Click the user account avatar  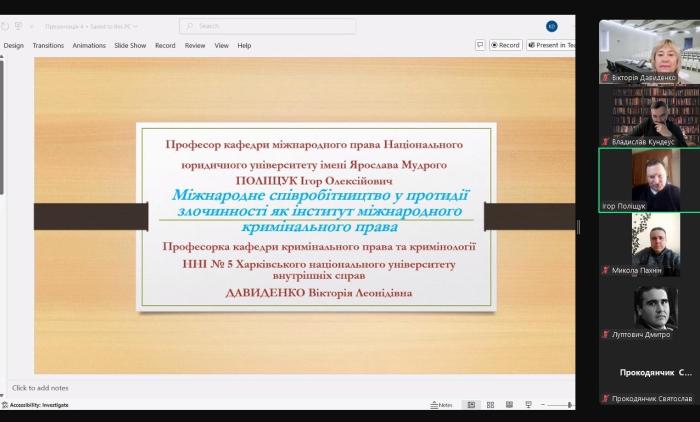[x=552, y=26]
